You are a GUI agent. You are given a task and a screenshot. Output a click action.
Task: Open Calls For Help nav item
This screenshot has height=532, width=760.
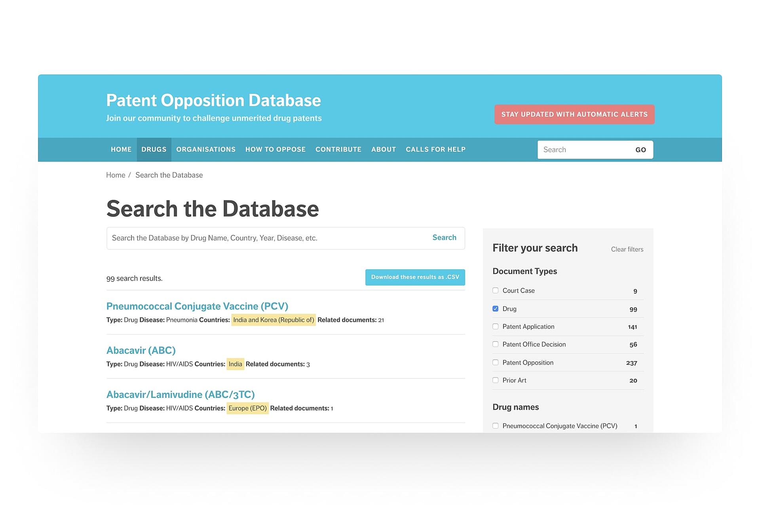(435, 150)
